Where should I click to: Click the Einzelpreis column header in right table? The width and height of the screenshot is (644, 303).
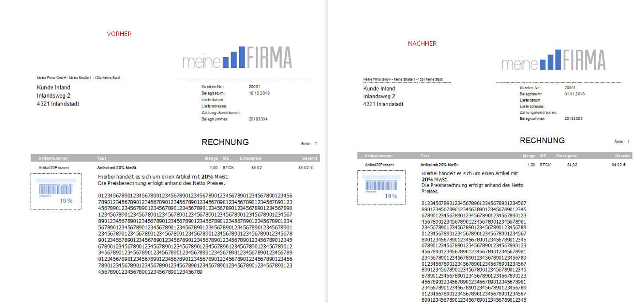pyautogui.click(x=566, y=156)
